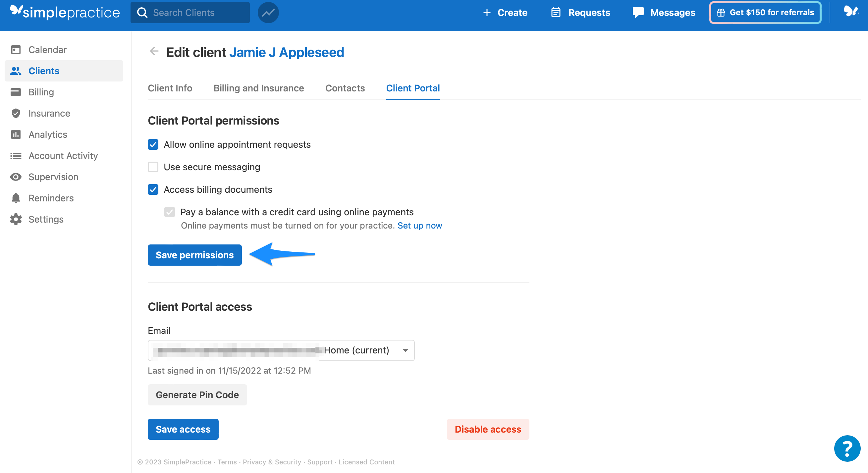Go back using the left arrow

[154, 51]
